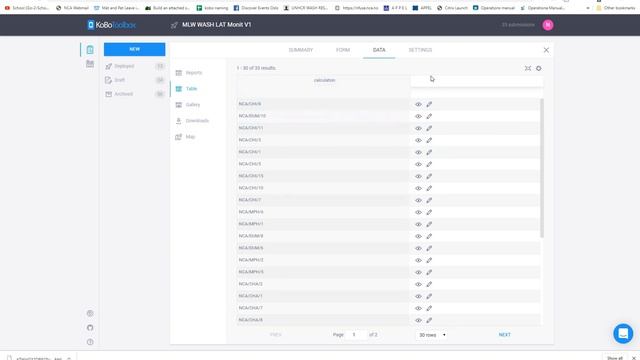Click the PREV page button
This screenshot has width=640, height=360.
pos(276,335)
